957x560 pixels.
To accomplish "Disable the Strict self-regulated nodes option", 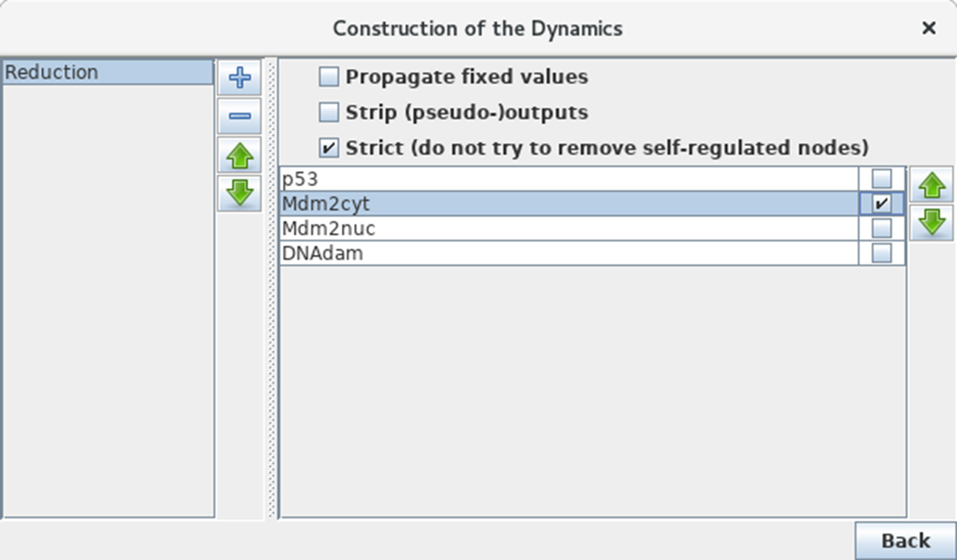I will pos(329,148).
